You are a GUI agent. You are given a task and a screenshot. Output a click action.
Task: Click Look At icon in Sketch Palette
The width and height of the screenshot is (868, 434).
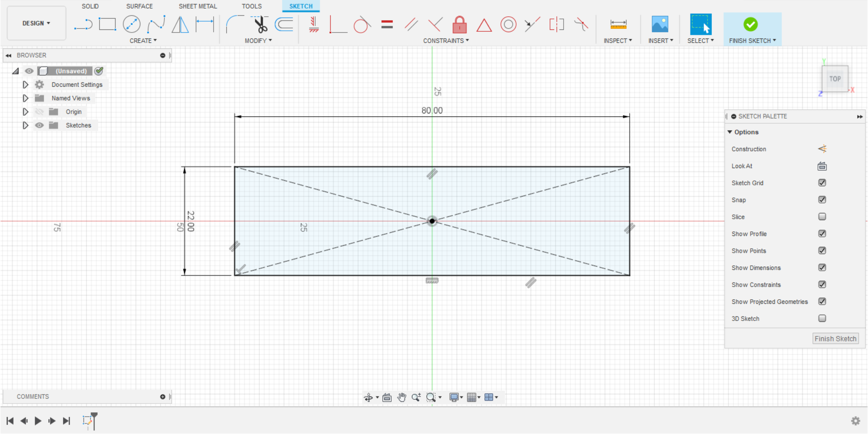point(822,166)
